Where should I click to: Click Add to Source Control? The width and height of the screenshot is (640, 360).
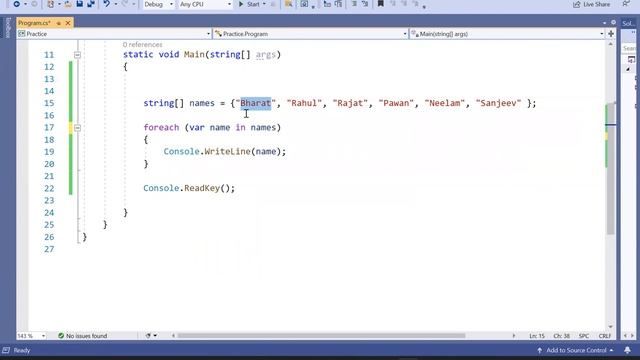[575, 350]
